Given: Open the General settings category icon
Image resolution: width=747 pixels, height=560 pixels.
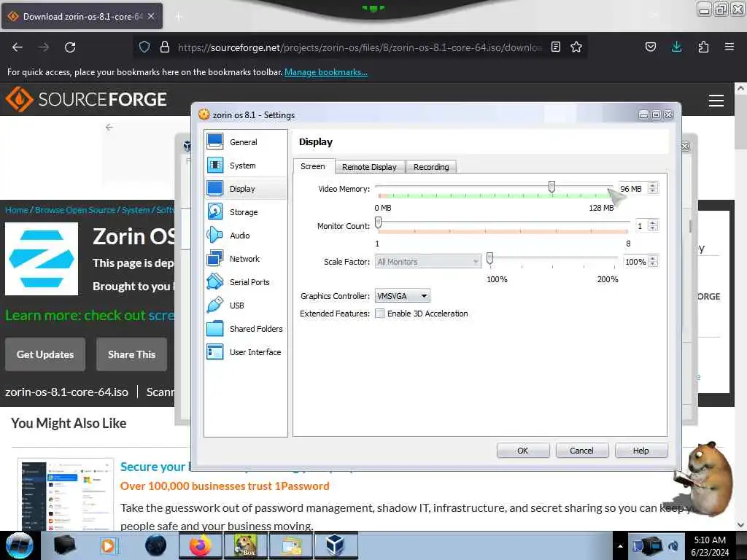Looking at the screenshot, I should (x=215, y=141).
